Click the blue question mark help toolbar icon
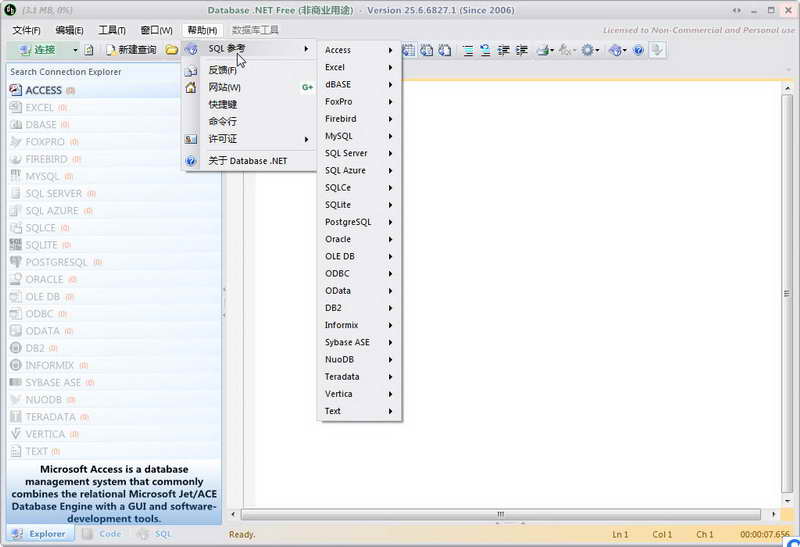Image resolution: width=800 pixels, height=547 pixels. pyautogui.click(x=638, y=50)
